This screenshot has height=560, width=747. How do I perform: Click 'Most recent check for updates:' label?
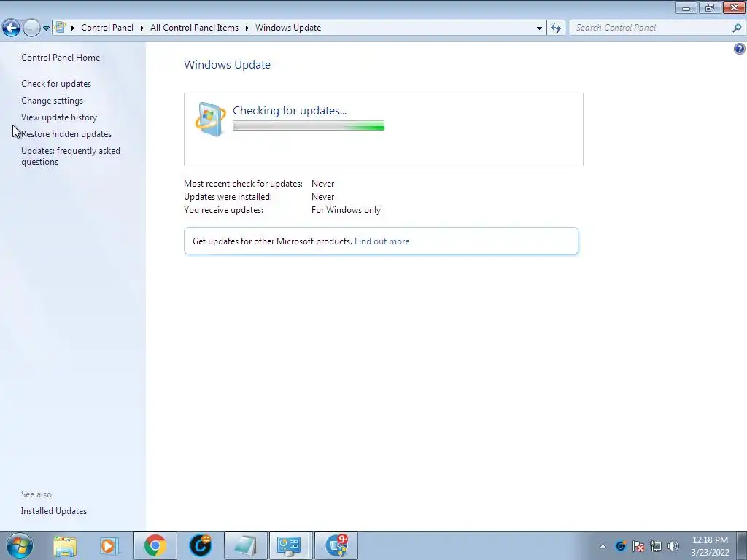[243, 184]
